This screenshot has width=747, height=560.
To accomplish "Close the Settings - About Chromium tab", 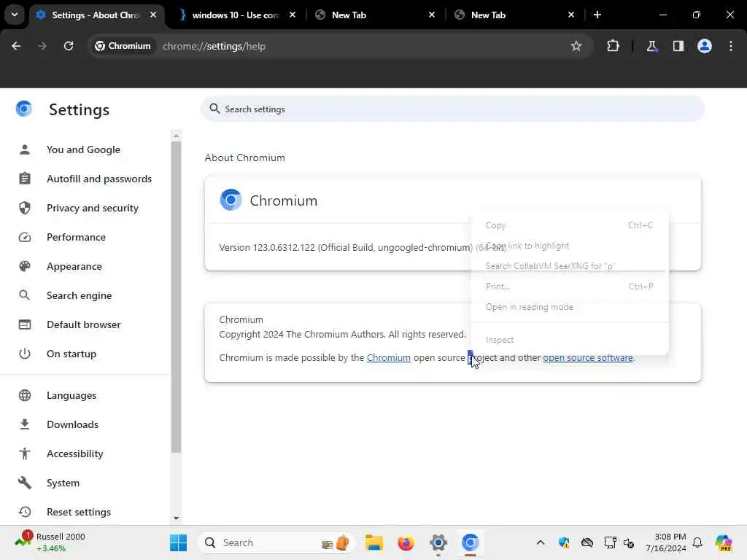I will pos(153,15).
